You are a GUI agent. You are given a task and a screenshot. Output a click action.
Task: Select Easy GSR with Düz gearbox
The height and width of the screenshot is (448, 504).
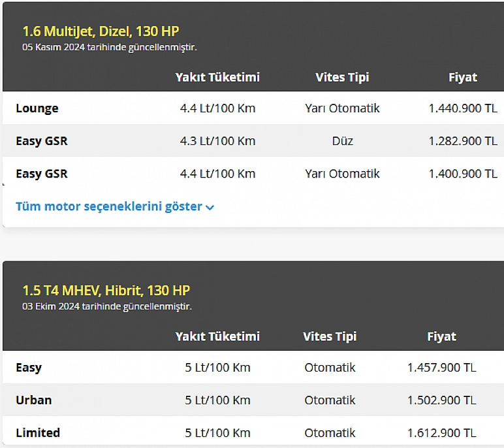coord(253,141)
